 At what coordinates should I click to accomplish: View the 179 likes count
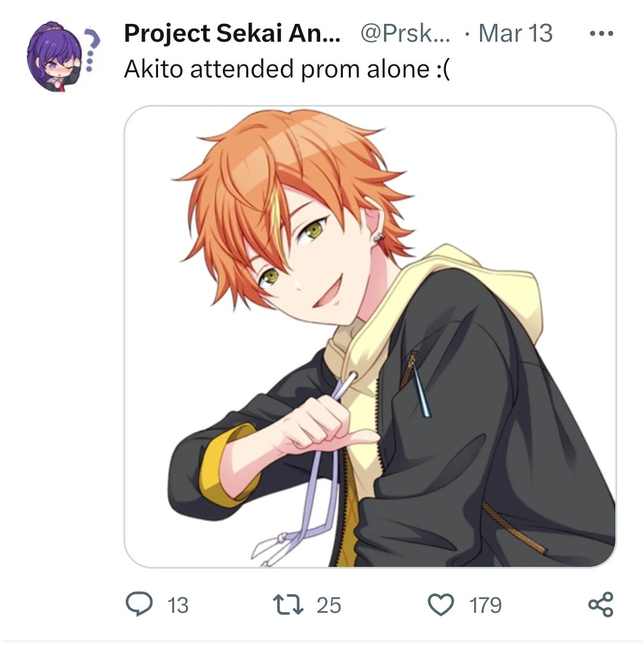tap(485, 605)
